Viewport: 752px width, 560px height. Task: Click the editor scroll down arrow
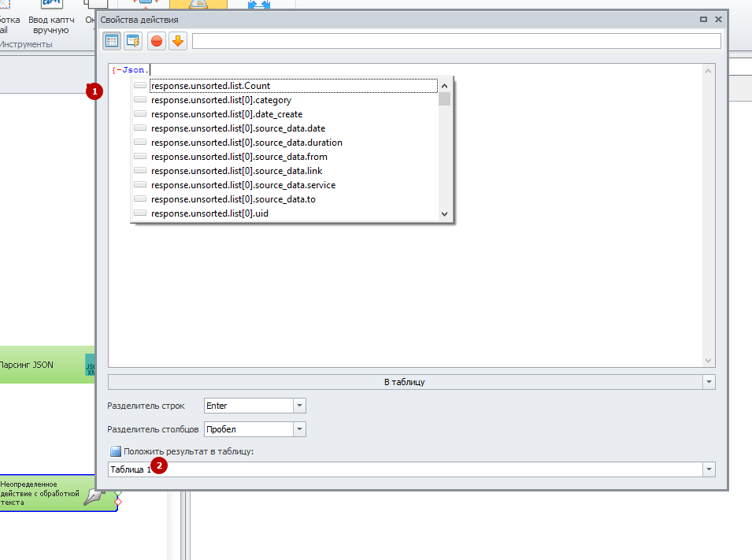709,361
